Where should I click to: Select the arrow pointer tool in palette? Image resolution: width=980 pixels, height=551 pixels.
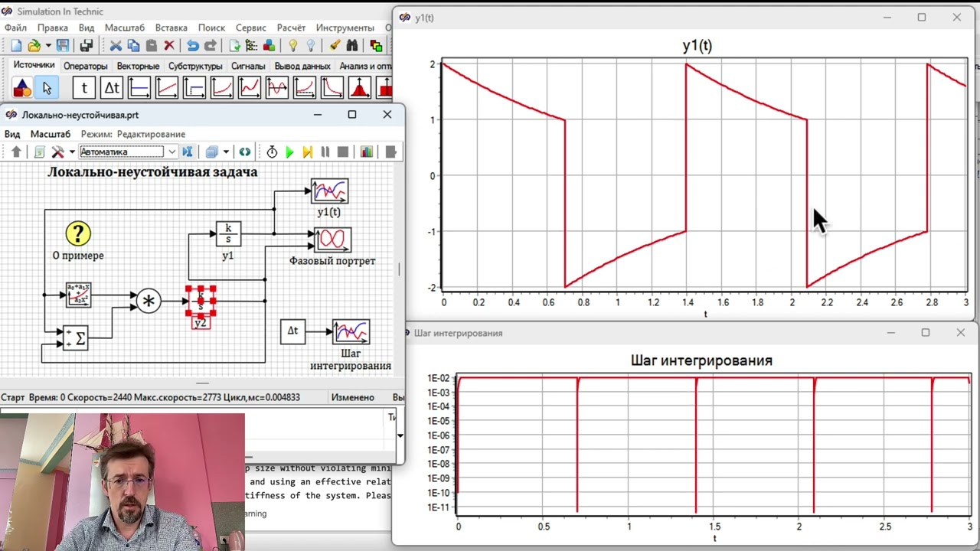pos(47,88)
